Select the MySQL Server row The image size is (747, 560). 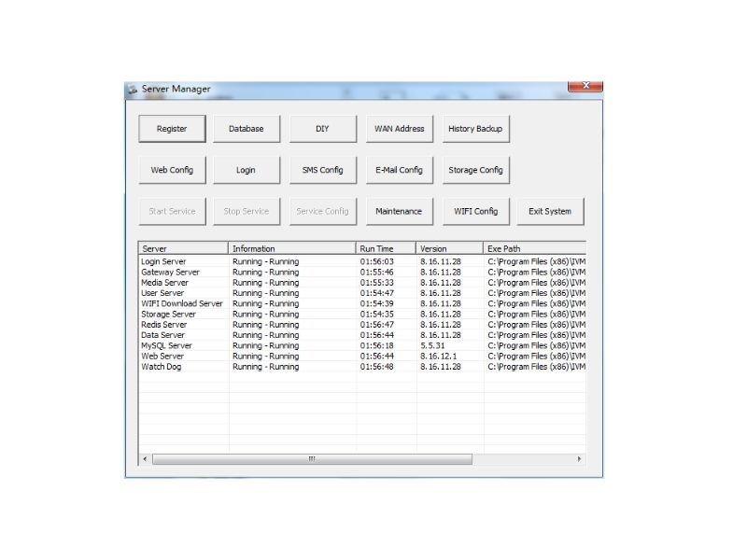point(362,345)
